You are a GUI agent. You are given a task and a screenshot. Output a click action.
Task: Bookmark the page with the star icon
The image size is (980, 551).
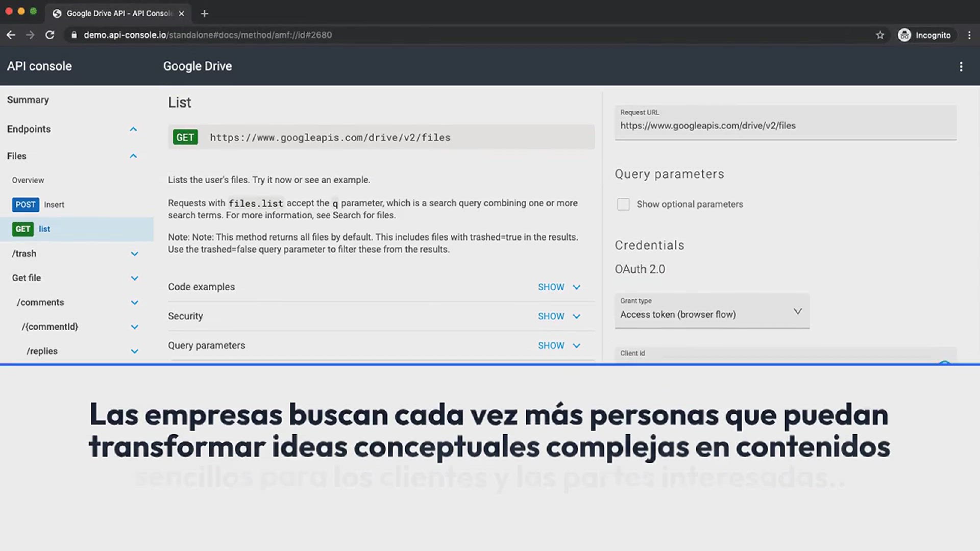pos(880,35)
